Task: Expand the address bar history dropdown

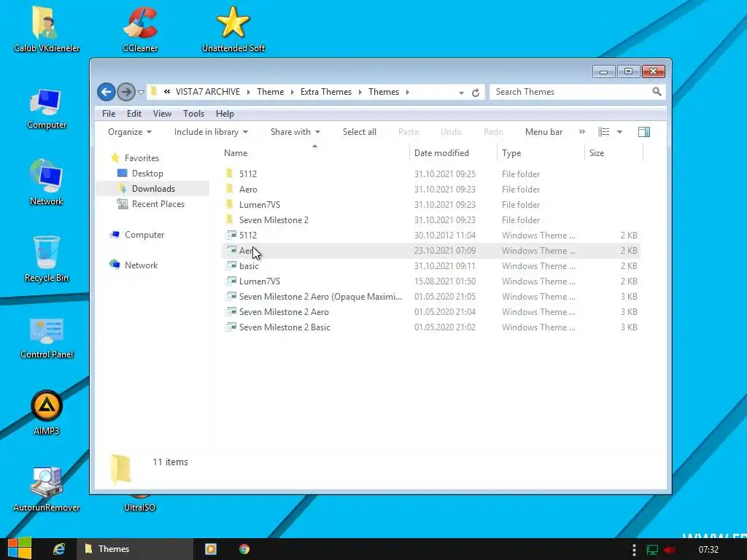Action: 461,93
